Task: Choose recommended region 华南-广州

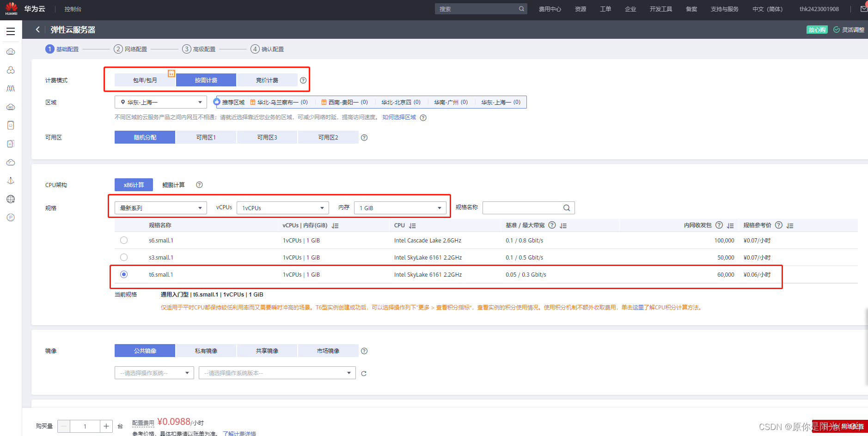Action: pos(451,102)
